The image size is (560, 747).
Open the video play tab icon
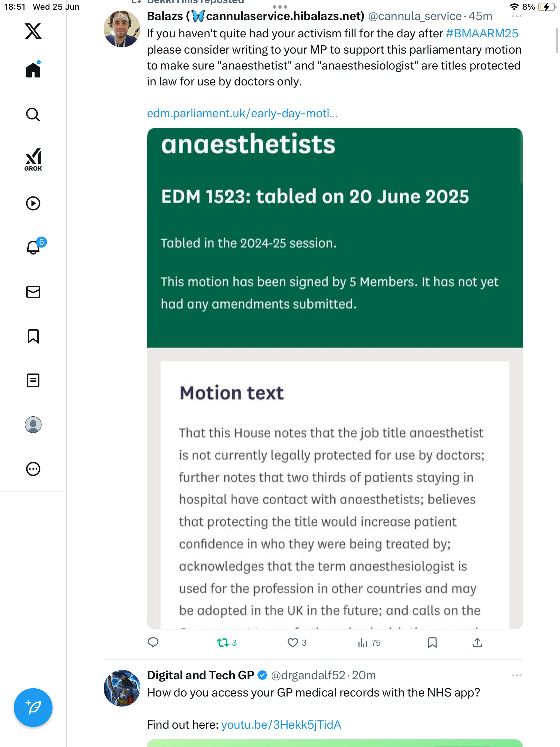point(33,203)
